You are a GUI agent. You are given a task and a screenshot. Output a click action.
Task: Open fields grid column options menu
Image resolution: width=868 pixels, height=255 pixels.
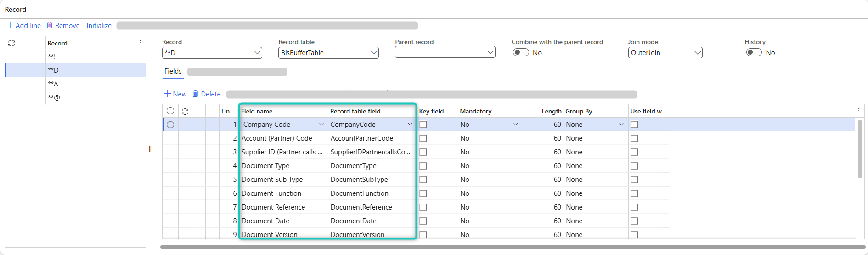click(858, 111)
